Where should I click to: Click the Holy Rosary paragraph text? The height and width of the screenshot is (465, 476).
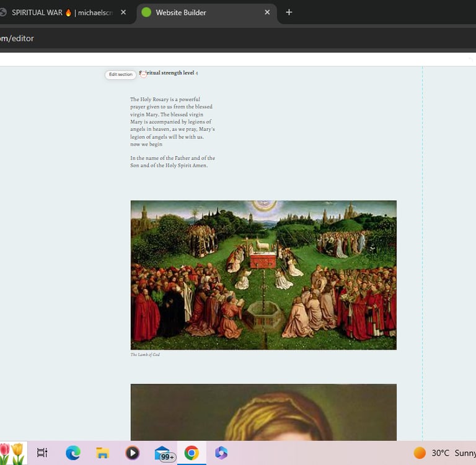tap(172, 122)
